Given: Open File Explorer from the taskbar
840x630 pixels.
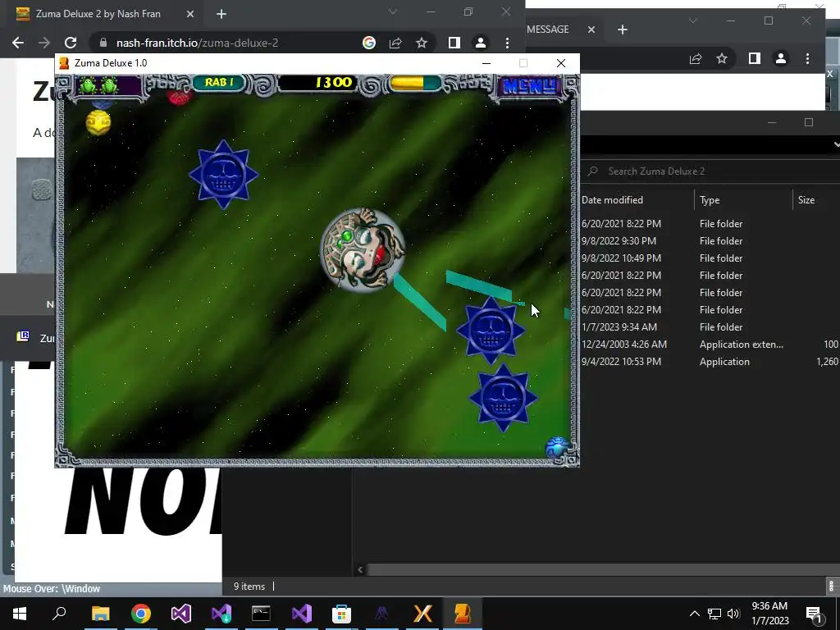Looking at the screenshot, I should tap(100, 614).
